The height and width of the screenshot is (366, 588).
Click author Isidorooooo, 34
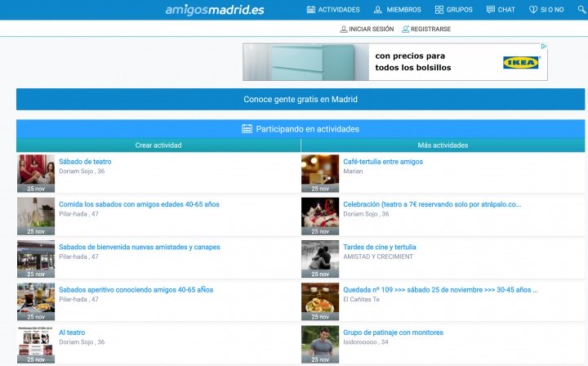click(x=366, y=342)
